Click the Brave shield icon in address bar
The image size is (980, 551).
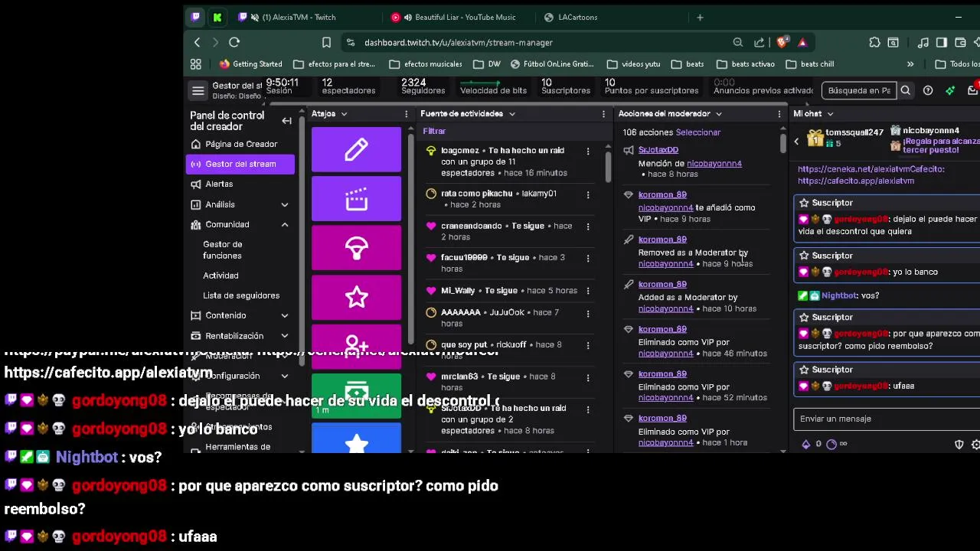click(782, 42)
